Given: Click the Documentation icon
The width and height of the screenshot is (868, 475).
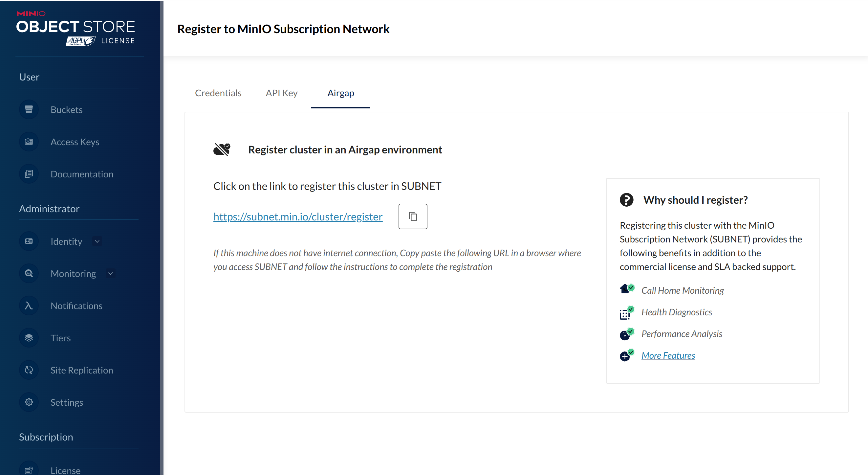Looking at the screenshot, I should [29, 174].
